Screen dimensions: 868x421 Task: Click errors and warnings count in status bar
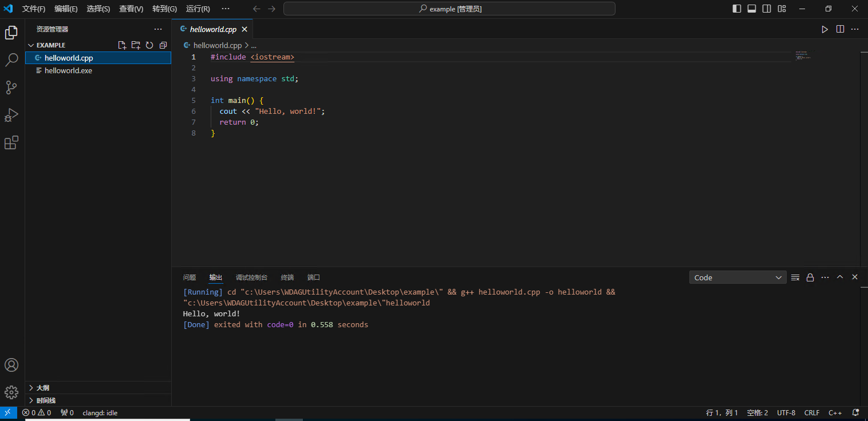[37, 412]
